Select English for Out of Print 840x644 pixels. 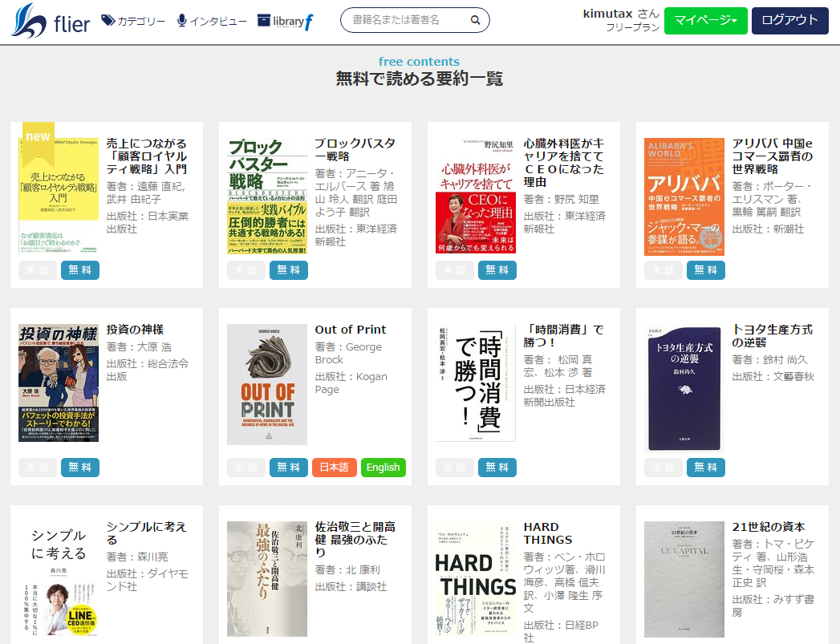pos(383,468)
